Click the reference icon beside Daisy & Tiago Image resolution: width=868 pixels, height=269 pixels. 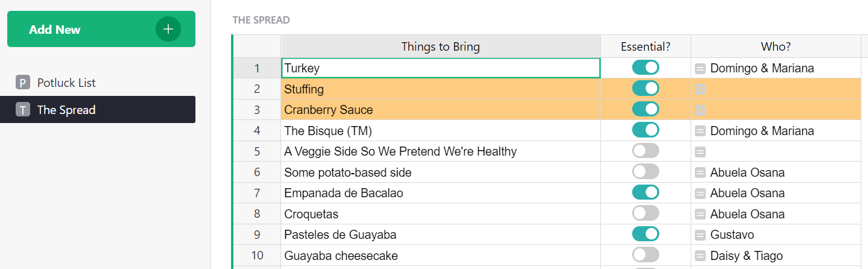[x=700, y=256]
